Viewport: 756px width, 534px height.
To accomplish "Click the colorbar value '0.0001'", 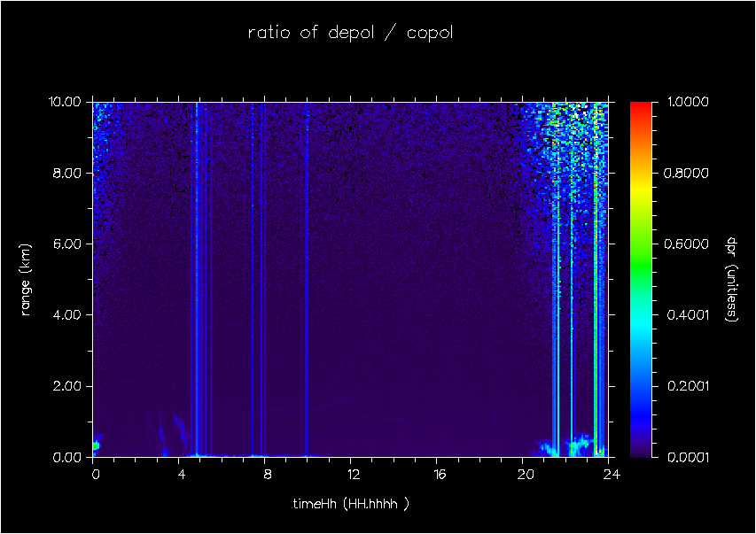I will pos(688,457).
